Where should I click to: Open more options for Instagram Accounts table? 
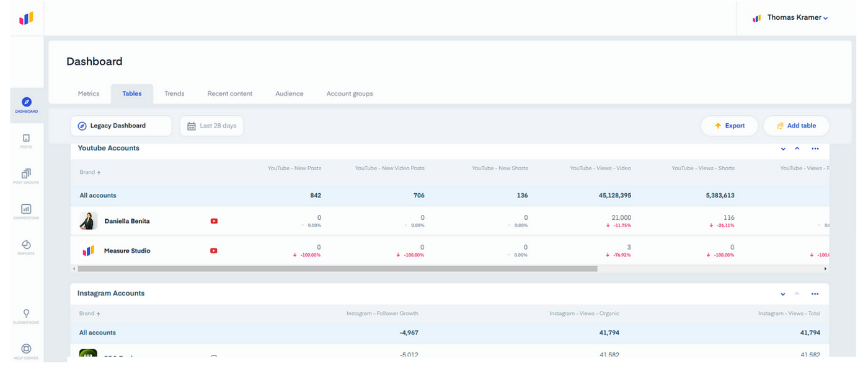pos(815,294)
